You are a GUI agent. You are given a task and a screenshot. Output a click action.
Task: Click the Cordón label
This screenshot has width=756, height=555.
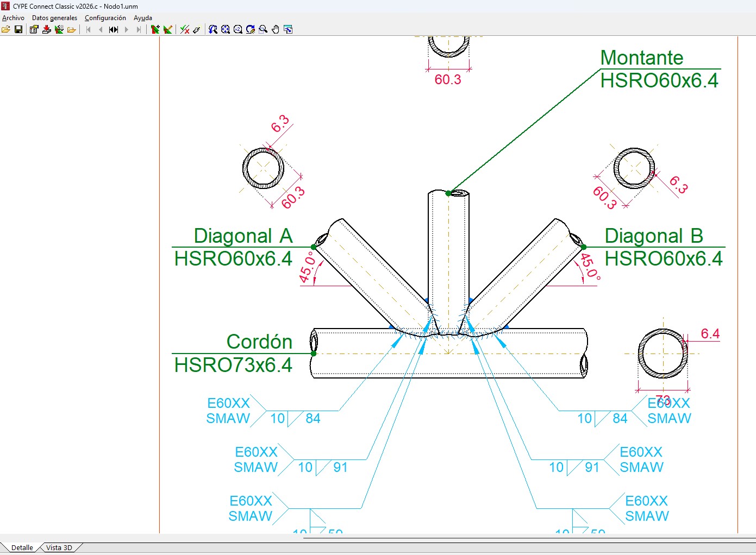[x=259, y=342]
